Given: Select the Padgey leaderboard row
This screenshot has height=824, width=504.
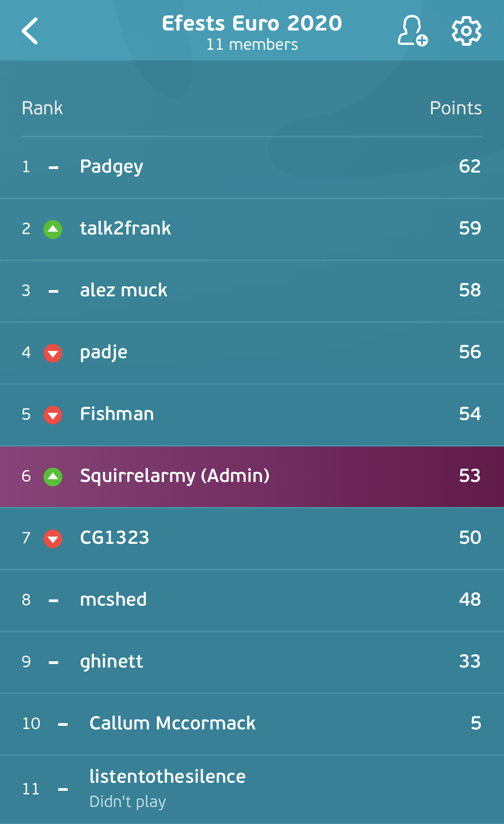Looking at the screenshot, I should pos(252,167).
